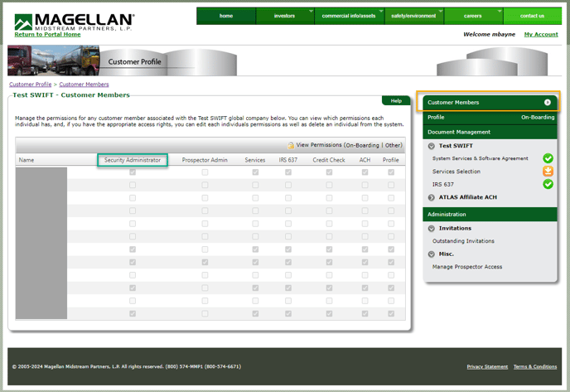Open the contact us menu item
The image size is (570, 392).
[x=532, y=16]
